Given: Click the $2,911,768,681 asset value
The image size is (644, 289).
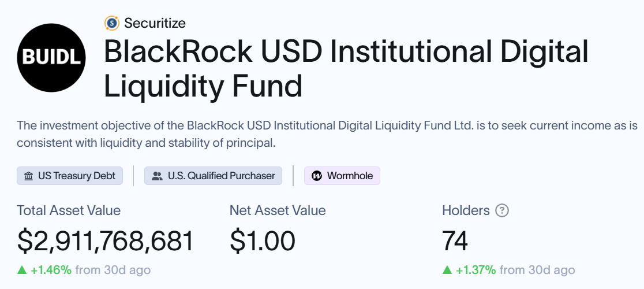Looking at the screenshot, I should 106,240.
